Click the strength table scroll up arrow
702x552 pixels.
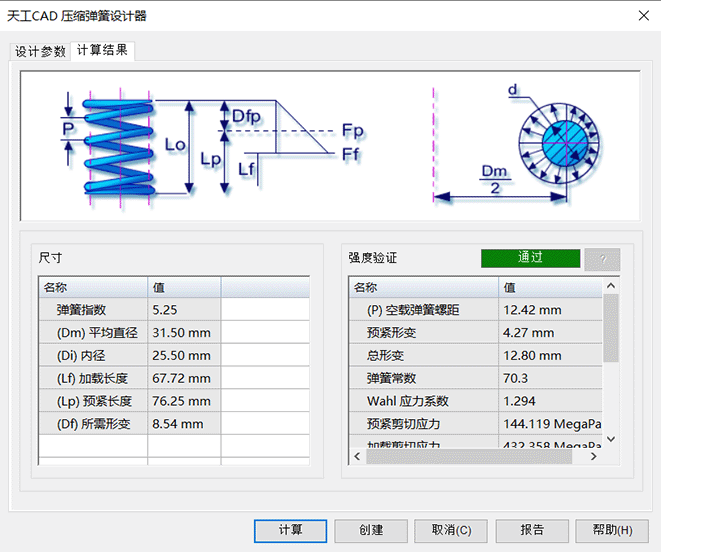611,286
